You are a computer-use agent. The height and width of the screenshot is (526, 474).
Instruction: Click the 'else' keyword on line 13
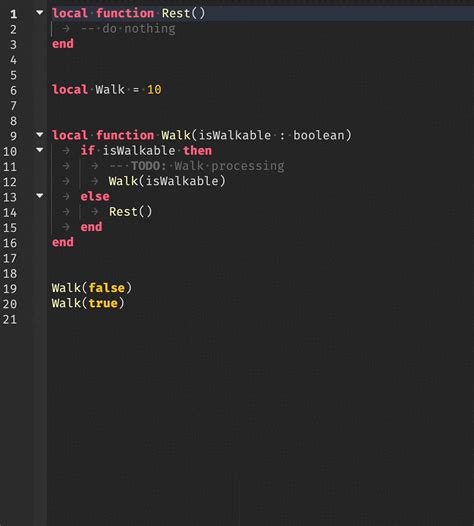pyautogui.click(x=95, y=196)
